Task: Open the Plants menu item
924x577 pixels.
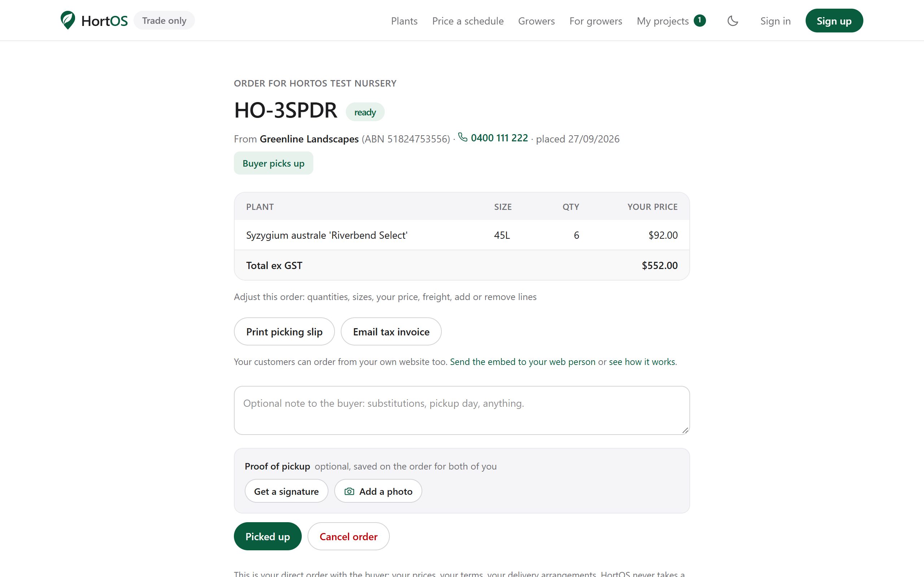Action: pos(404,21)
